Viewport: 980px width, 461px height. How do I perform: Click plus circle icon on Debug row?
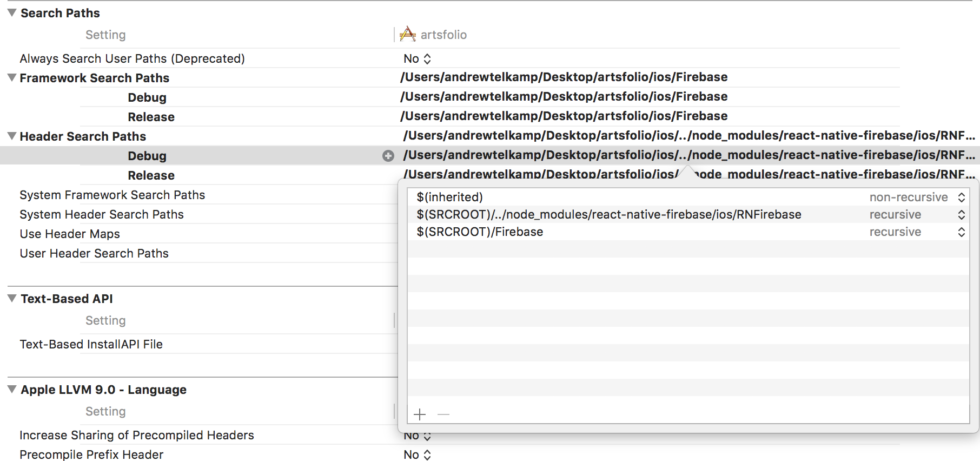(388, 156)
